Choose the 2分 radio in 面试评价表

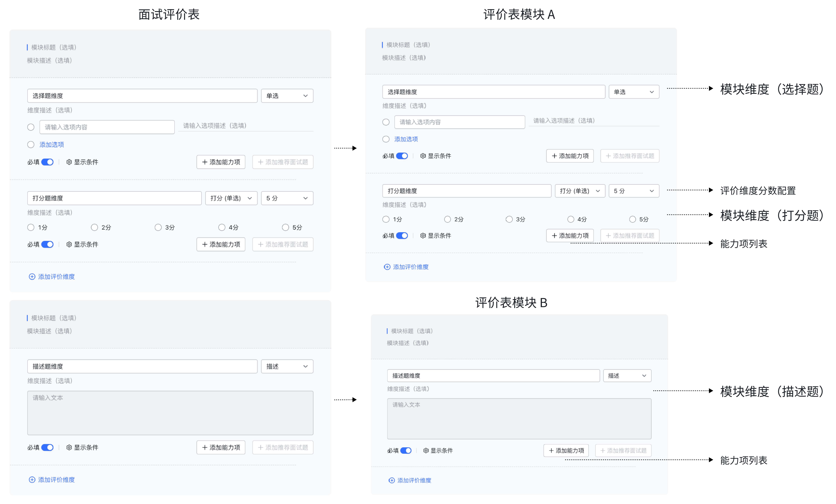coord(94,227)
